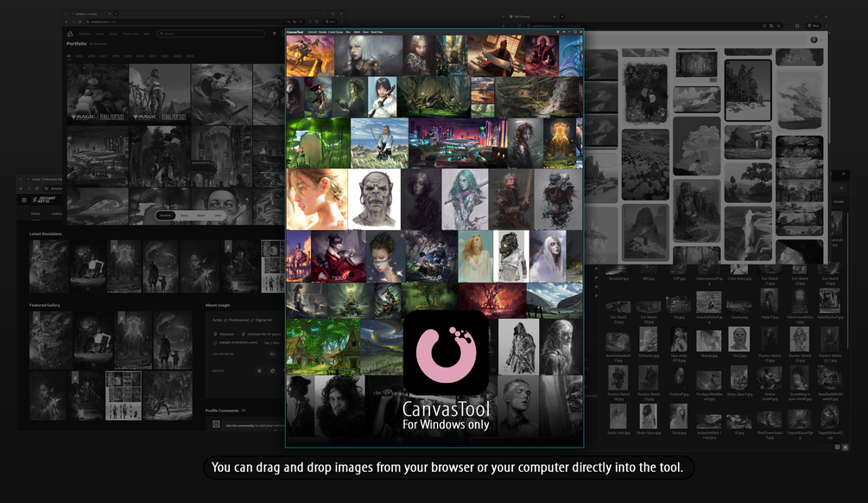
Task: Select About on ArtStation floating bar
Action: [x=201, y=215]
